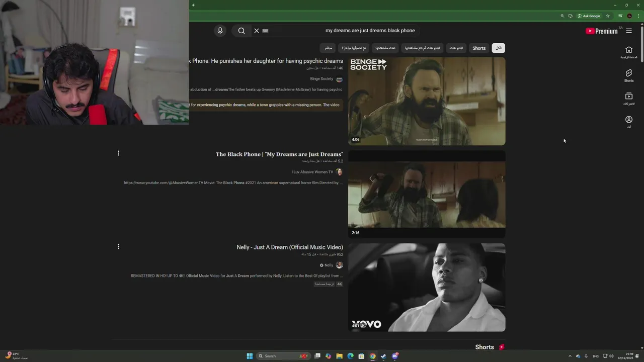
Task: Open 'My Dreams are Just Dreams' thumbnail
Action: pos(427,194)
